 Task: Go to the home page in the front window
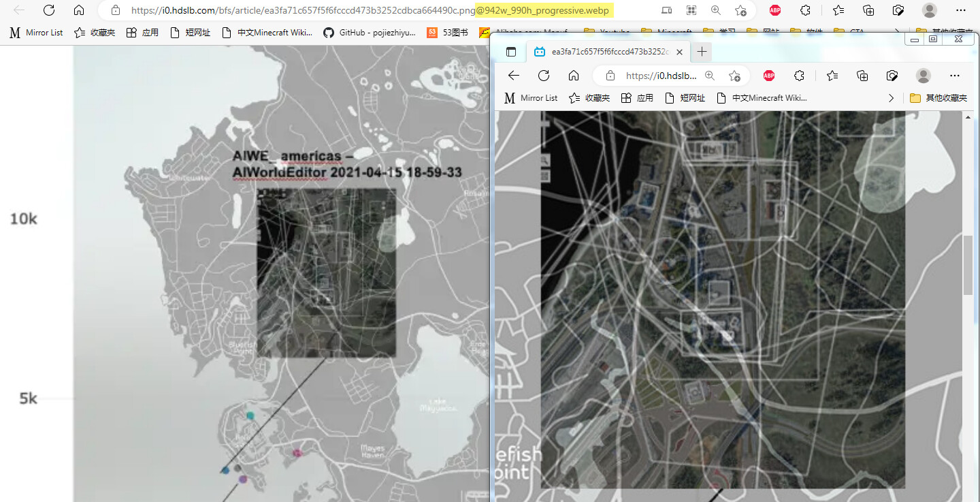click(574, 76)
